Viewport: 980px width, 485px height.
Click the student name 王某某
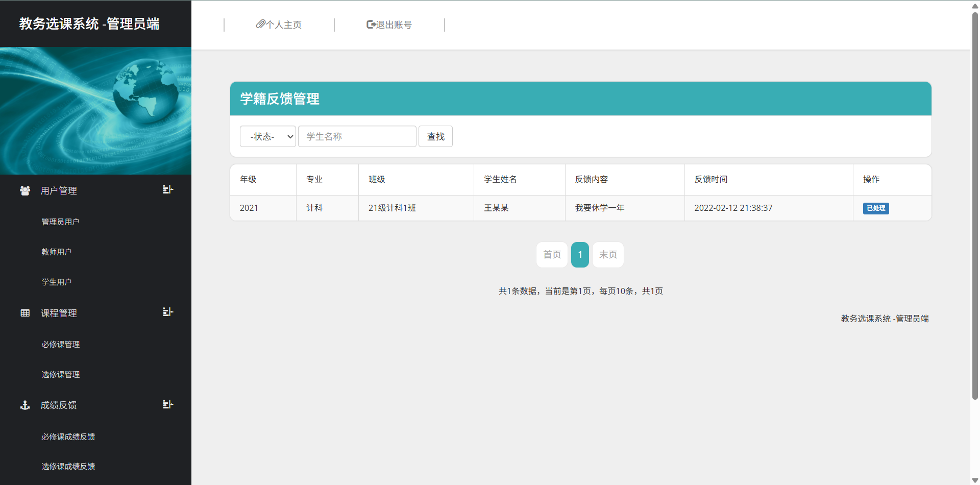click(x=496, y=208)
